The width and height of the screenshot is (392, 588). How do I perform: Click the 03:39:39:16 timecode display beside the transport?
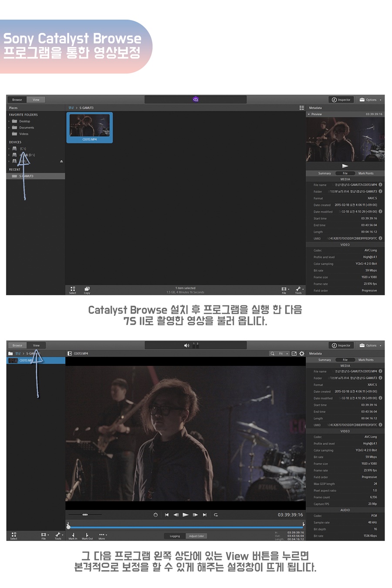[x=290, y=515]
